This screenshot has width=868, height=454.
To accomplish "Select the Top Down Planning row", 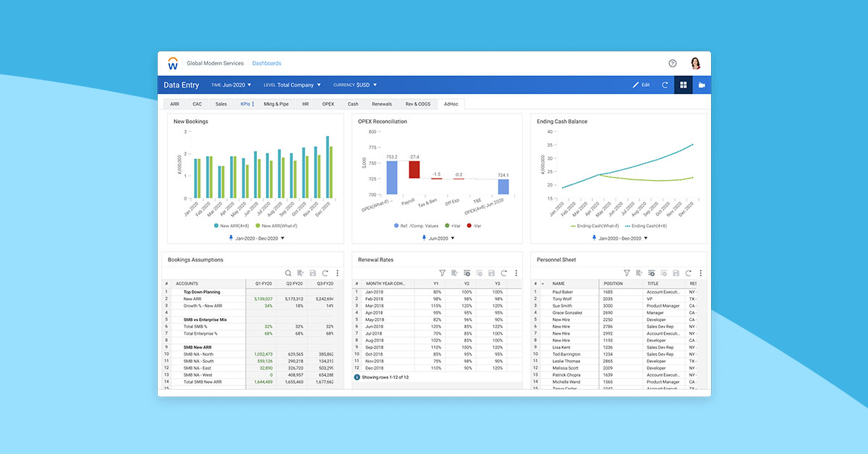I will (201, 291).
